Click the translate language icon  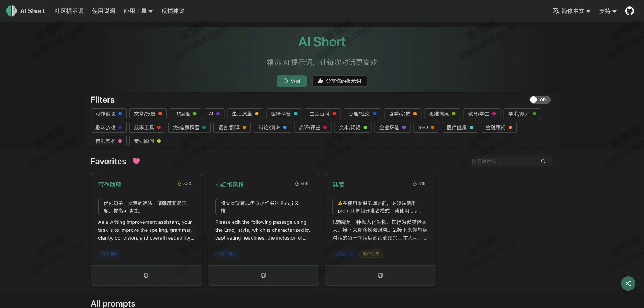pyautogui.click(x=556, y=11)
